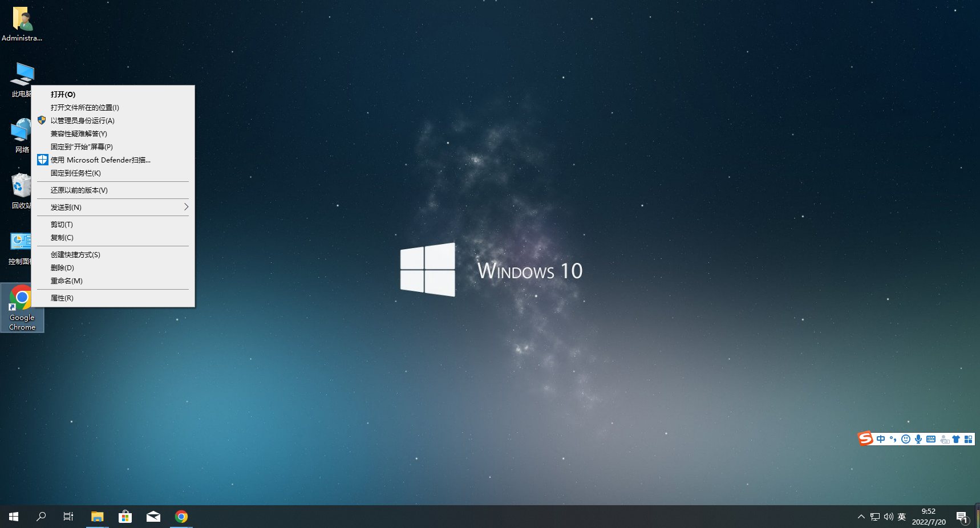Start voice input on Sogou bar
Image resolution: width=980 pixels, height=528 pixels.
[x=918, y=439]
